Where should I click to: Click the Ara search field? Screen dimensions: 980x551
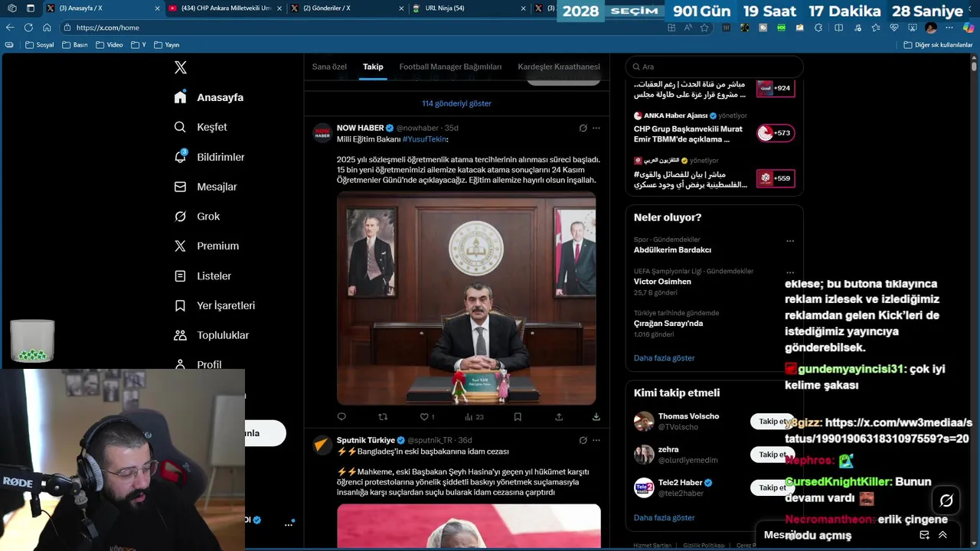714,67
